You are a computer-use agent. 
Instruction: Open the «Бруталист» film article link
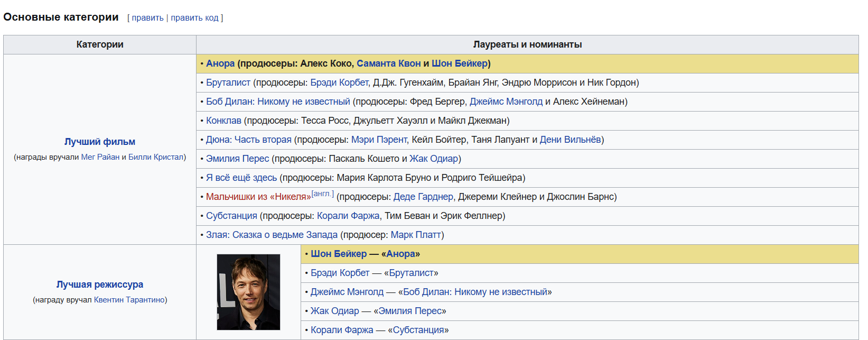click(228, 82)
